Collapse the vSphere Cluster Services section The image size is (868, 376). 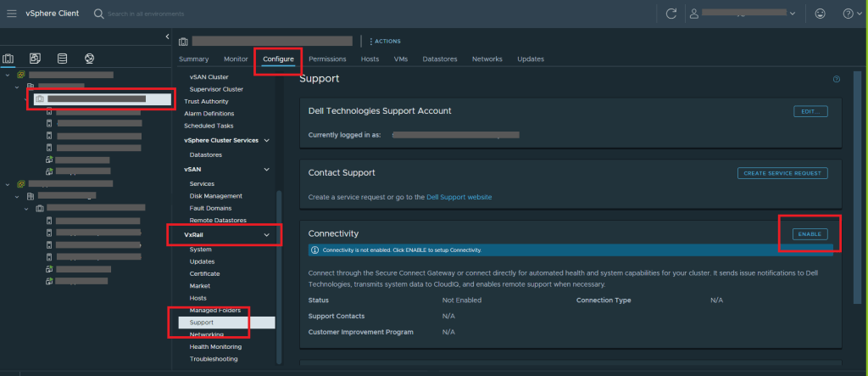click(267, 140)
